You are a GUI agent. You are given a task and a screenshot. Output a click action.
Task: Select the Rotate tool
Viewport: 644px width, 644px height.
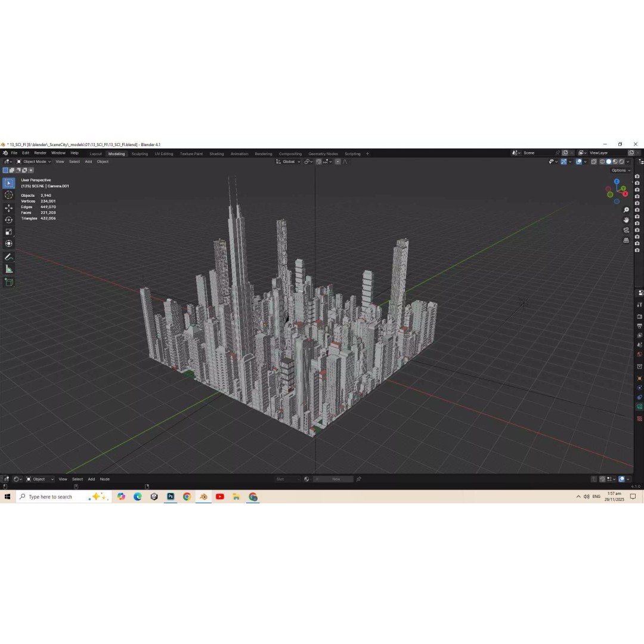click(8, 219)
